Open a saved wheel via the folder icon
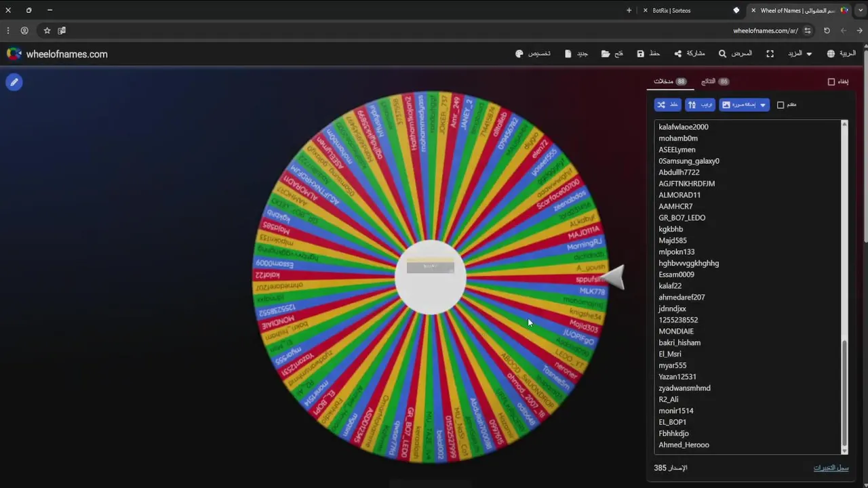868x488 pixels. pyautogui.click(x=612, y=54)
